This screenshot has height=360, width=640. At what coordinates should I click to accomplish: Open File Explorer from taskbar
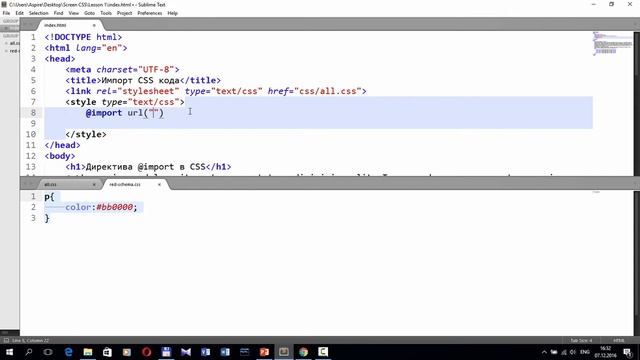88,352
